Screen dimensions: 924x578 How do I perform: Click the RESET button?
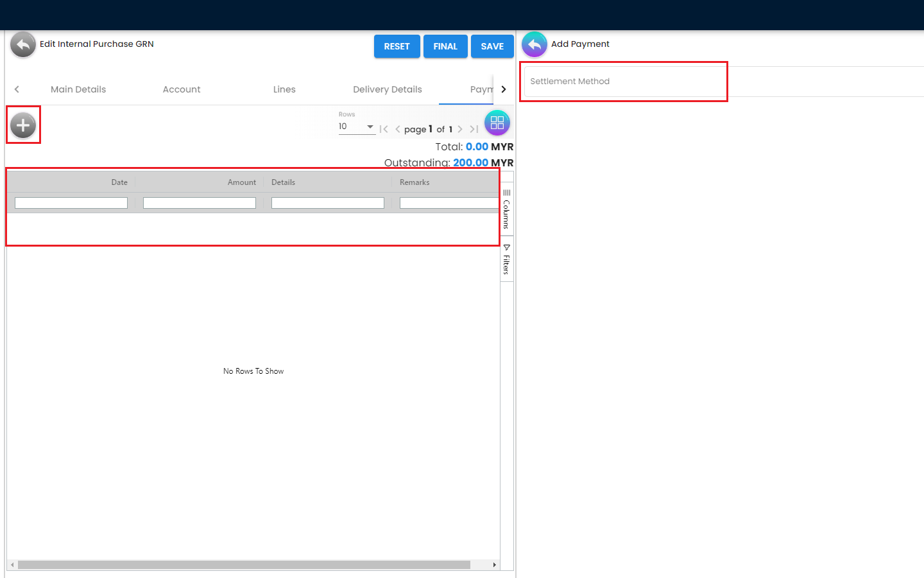pyautogui.click(x=397, y=46)
